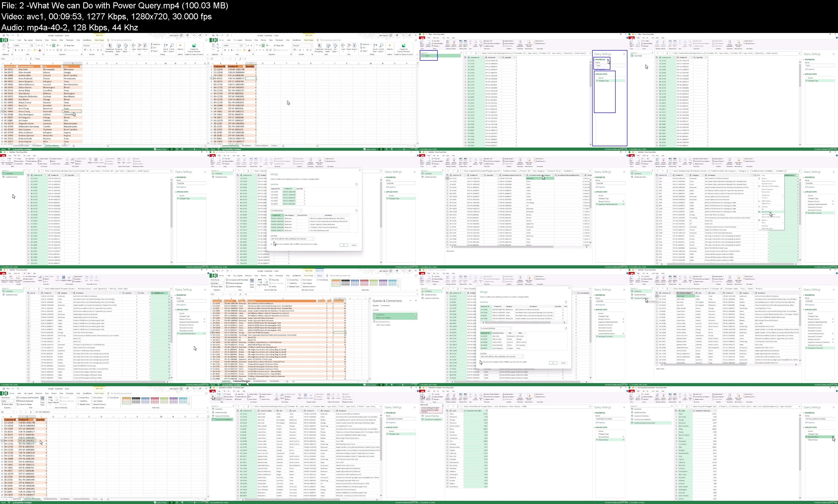Image resolution: width=838 pixels, height=504 pixels.
Task: Toggle Filter Button checkbox in the Table1 frame
Action: [108, 398]
